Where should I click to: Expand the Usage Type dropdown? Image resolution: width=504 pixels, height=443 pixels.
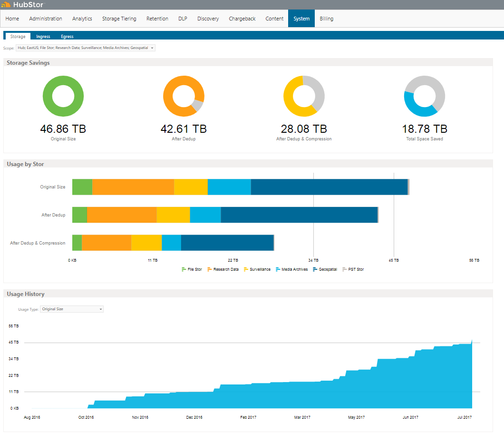point(72,309)
